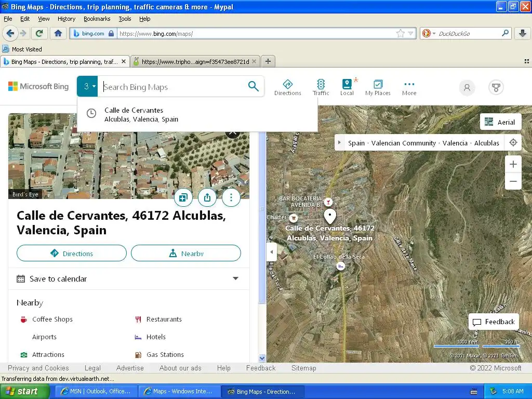Viewport: 532px width, 399px height.
Task: Open the Privacy and Cookies footer link
Action: click(38, 368)
